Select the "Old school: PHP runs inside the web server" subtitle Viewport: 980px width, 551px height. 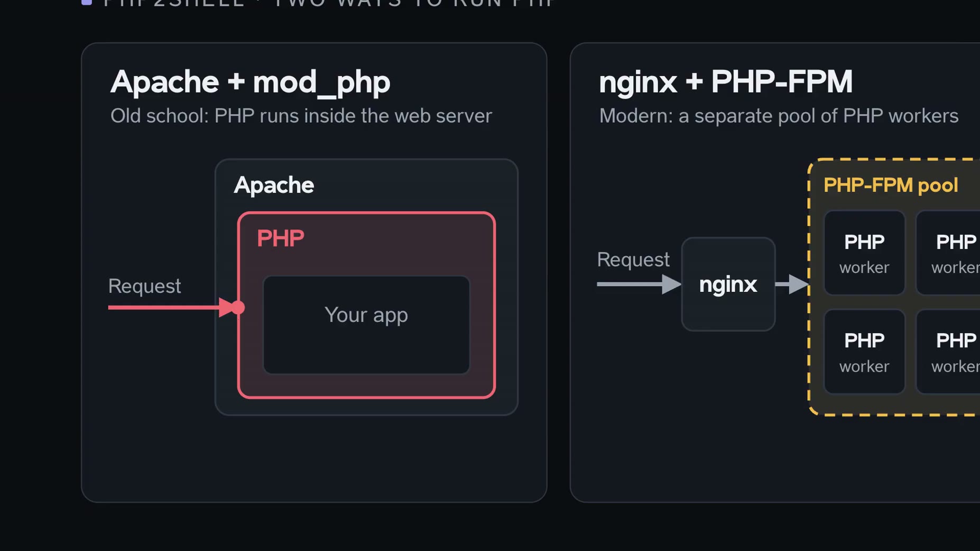point(301,116)
